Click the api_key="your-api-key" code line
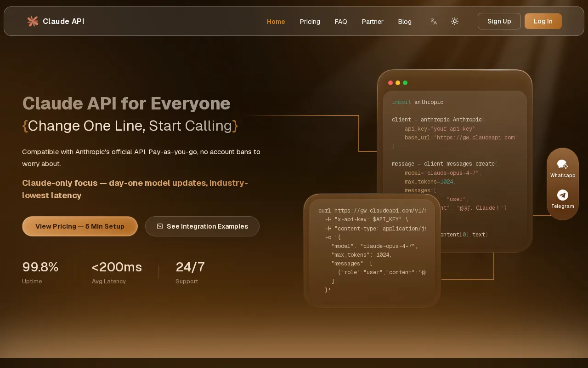588x368 pixels. (x=440, y=129)
